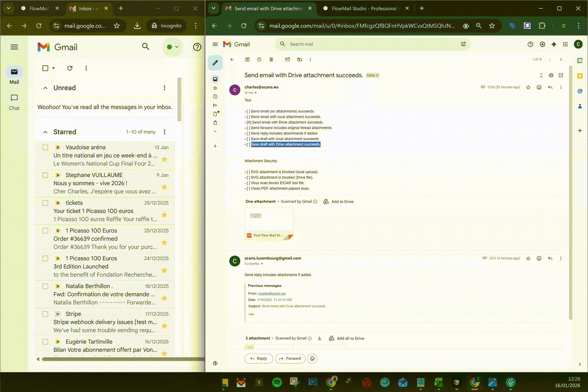Delete the open email with trash icon
Screen dimensions: 588x392
click(271, 60)
